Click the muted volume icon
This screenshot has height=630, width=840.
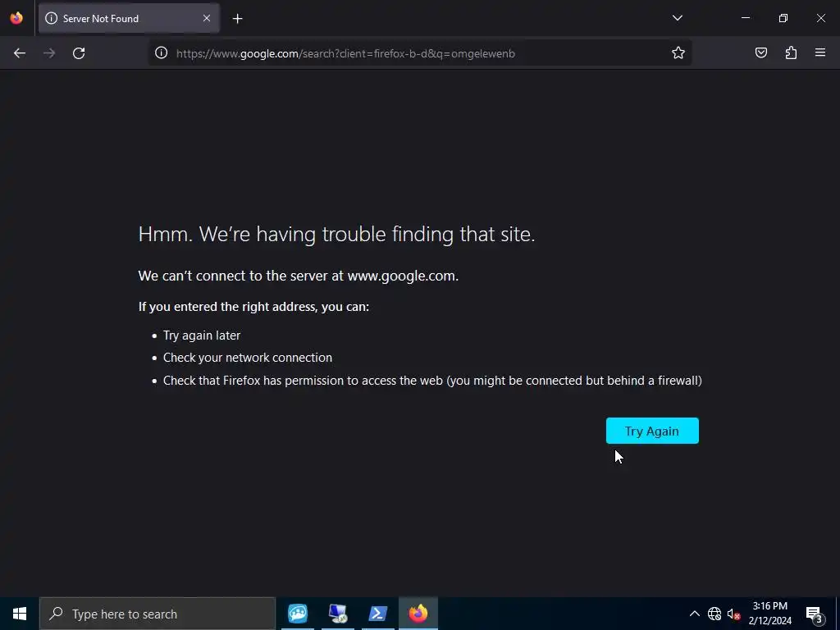pyautogui.click(x=733, y=614)
